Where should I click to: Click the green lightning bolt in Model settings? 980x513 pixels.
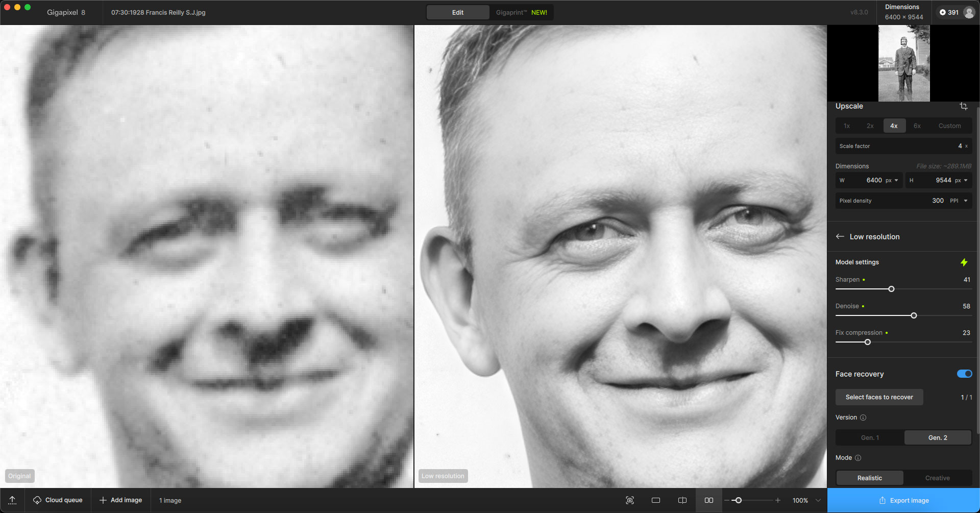click(x=964, y=262)
